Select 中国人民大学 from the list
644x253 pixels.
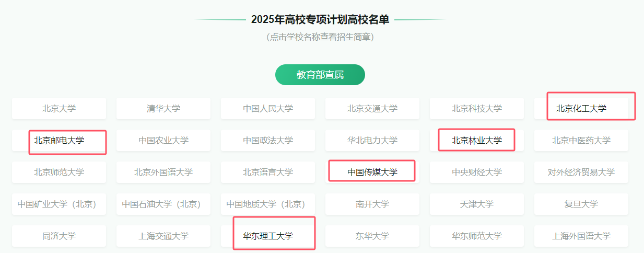tap(268, 109)
